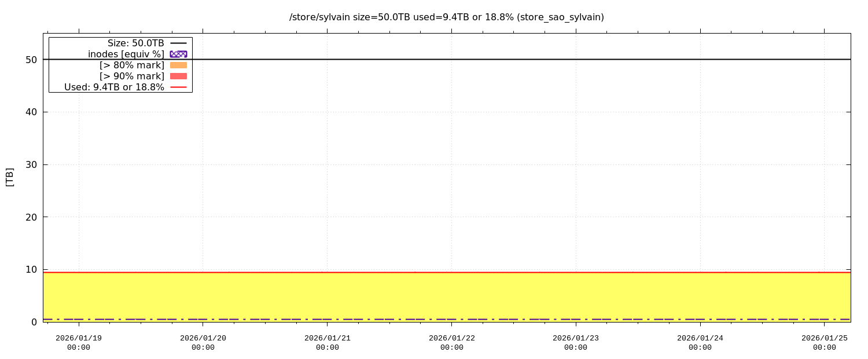This screenshot has height=359, width=868.
Task: Click the red Used line sample in legend
Action: coord(178,87)
